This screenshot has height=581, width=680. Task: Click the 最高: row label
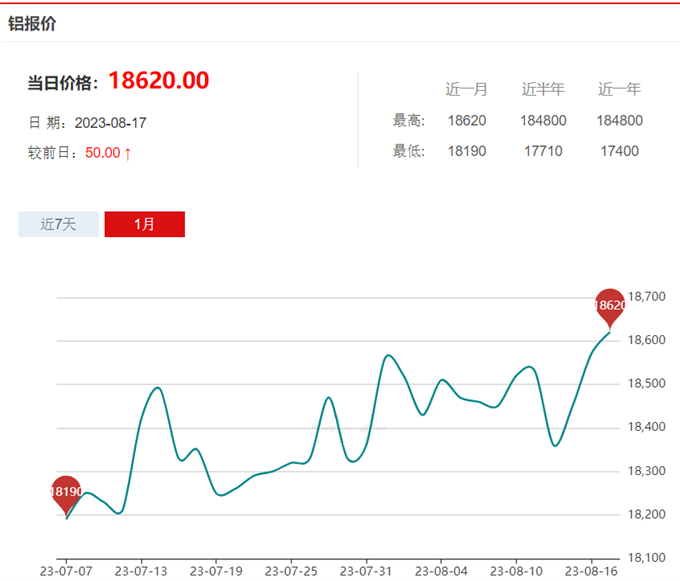(409, 121)
